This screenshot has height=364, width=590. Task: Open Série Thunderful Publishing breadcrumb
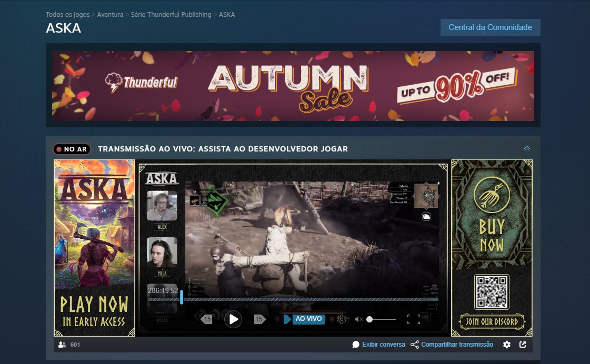[x=171, y=14]
